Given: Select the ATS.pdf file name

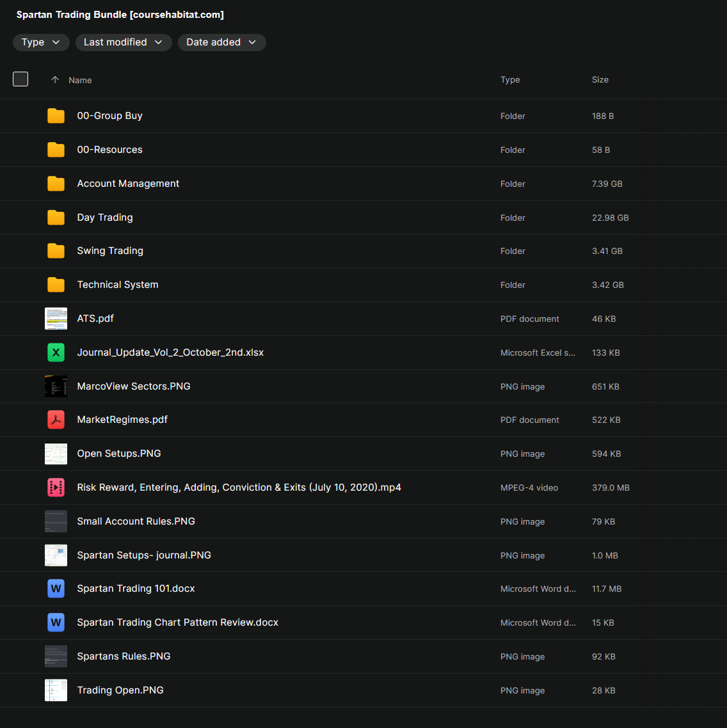Looking at the screenshot, I should pos(95,319).
